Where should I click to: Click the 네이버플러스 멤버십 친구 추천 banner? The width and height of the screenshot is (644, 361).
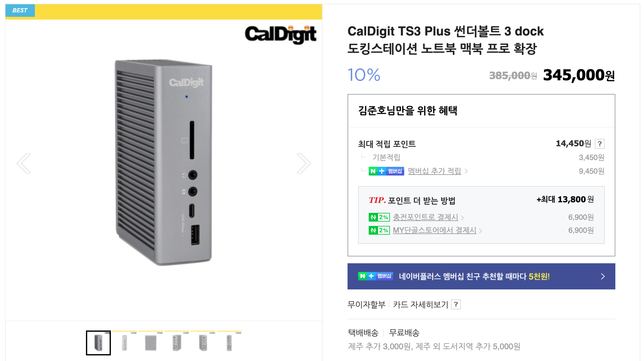(x=481, y=276)
